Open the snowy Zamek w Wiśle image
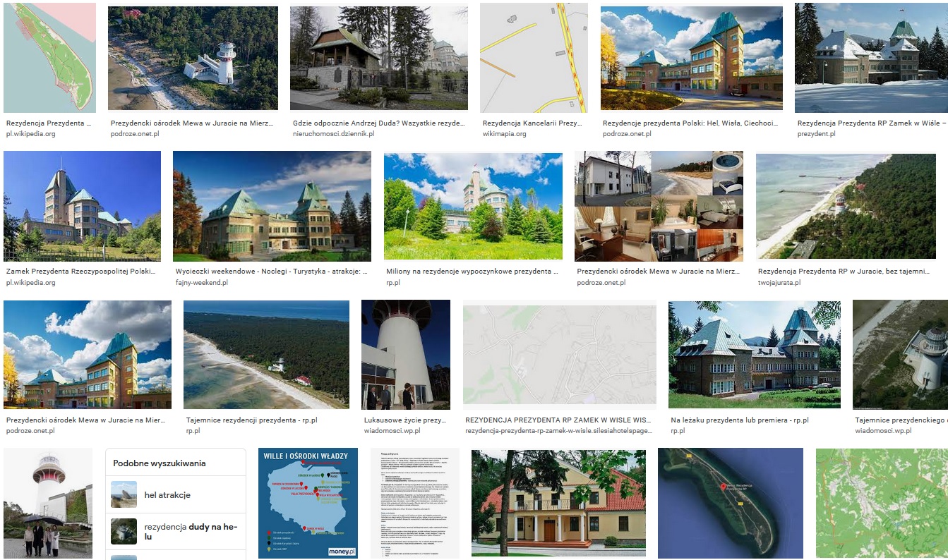Image resolution: width=948 pixels, height=560 pixels. coord(871,58)
